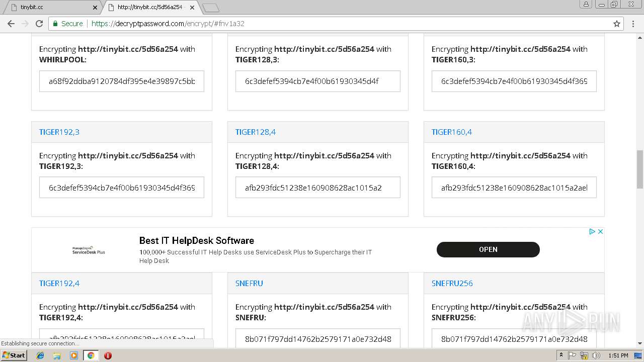
Task: Launch Internet Explorer from the taskbar
Action: pyautogui.click(x=40, y=355)
